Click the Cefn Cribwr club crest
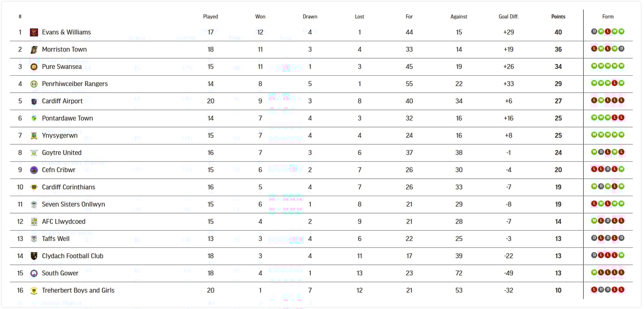 click(34, 170)
